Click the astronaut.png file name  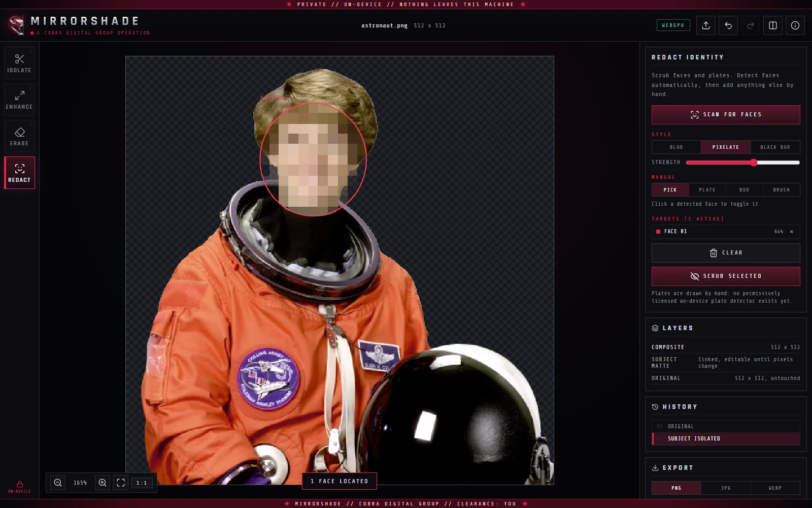coord(384,25)
